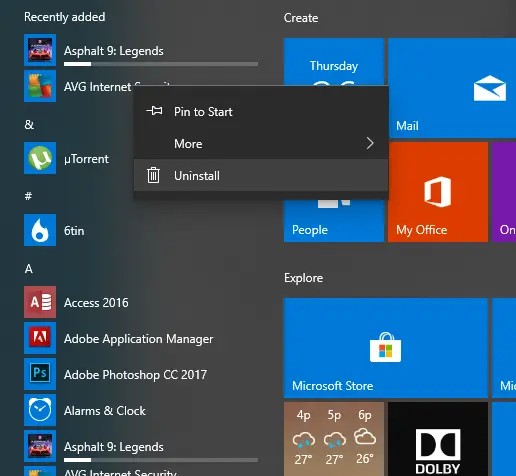
Task: Open the My Office tile
Action: tap(438, 192)
